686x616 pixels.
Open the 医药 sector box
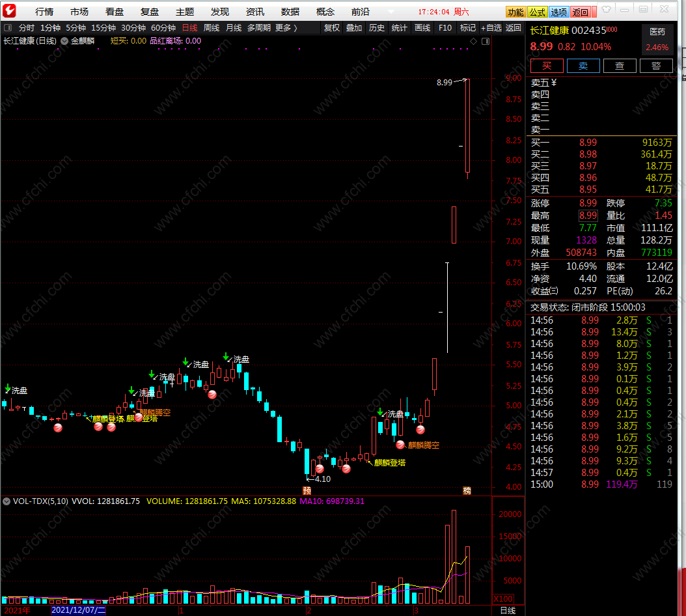point(657,39)
